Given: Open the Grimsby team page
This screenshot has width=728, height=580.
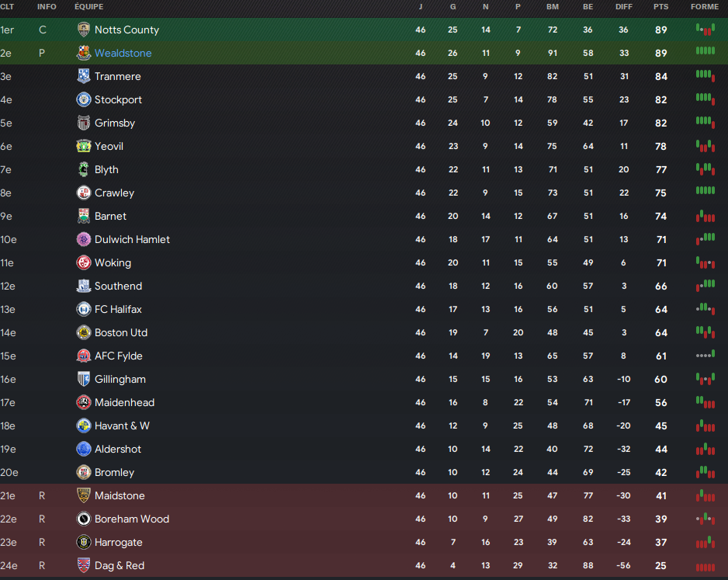Looking at the screenshot, I should click(115, 123).
